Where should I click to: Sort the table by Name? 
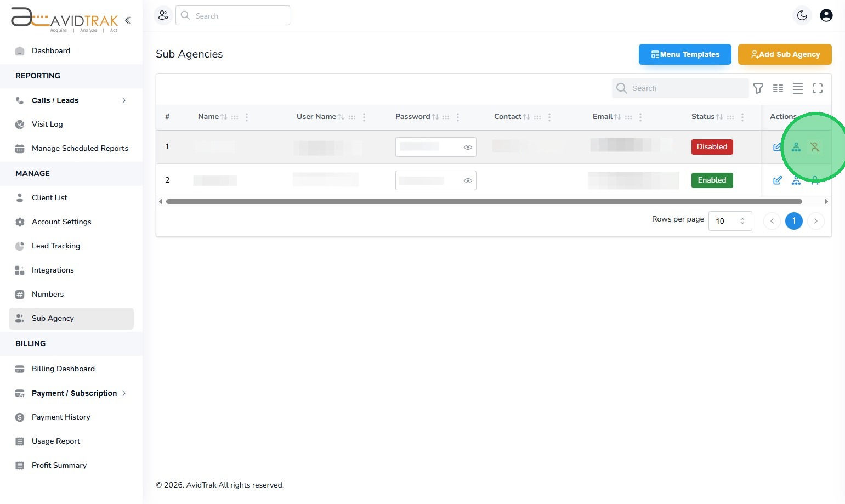click(x=224, y=117)
